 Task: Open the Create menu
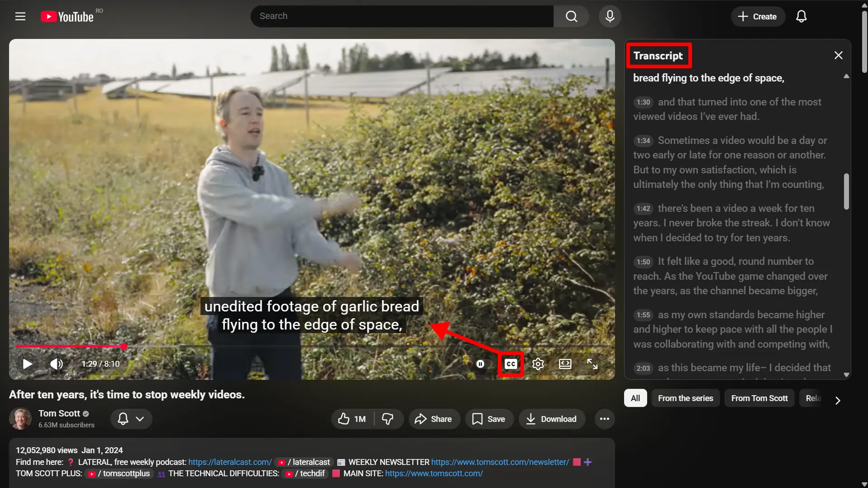(758, 16)
